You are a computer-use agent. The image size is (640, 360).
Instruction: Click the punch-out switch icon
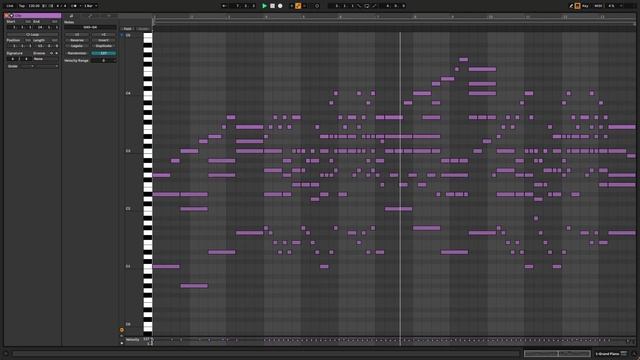coord(374,6)
